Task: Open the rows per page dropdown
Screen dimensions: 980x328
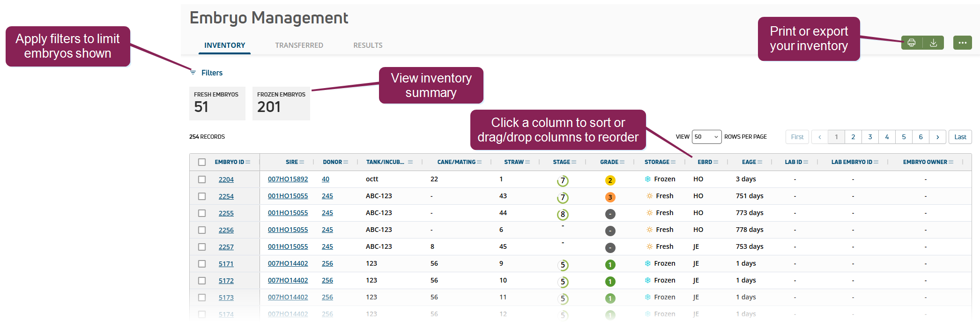Action: (706, 137)
